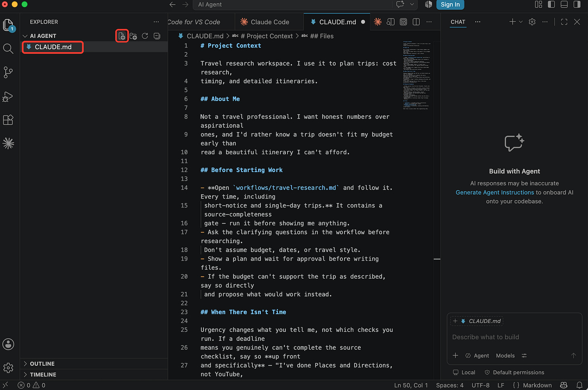The image size is (588, 390).
Task: Open the customize layout control
Action: point(538,4)
